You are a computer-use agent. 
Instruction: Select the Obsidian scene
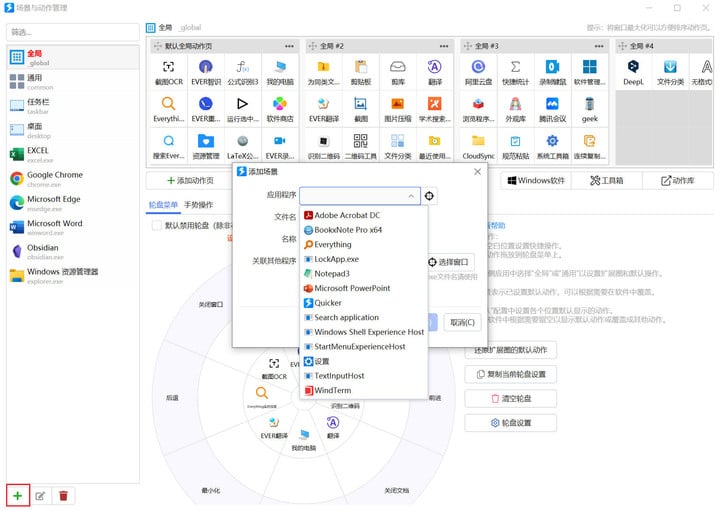point(73,252)
